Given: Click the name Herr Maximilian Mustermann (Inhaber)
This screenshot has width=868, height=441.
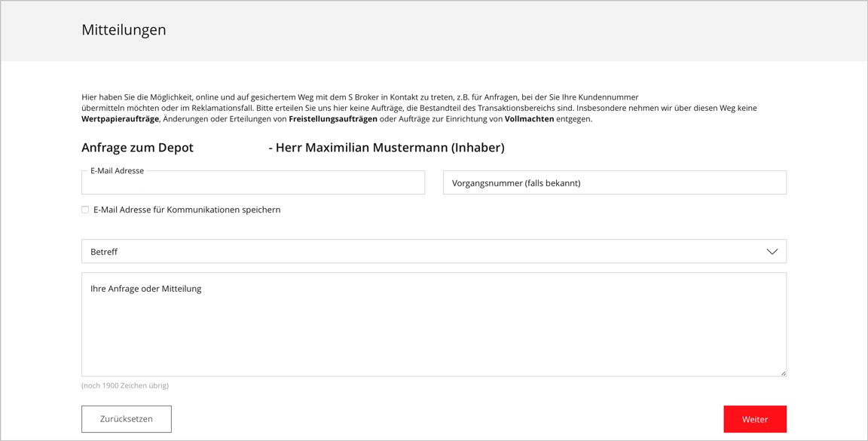Looking at the screenshot, I should (x=390, y=148).
